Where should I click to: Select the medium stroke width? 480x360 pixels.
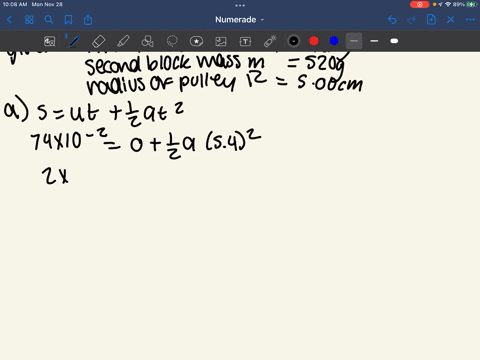[374, 41]
